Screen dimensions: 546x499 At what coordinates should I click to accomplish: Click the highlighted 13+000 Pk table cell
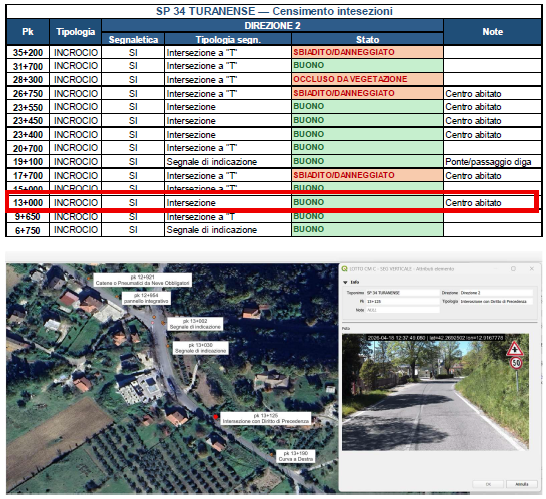coord(28,203)
